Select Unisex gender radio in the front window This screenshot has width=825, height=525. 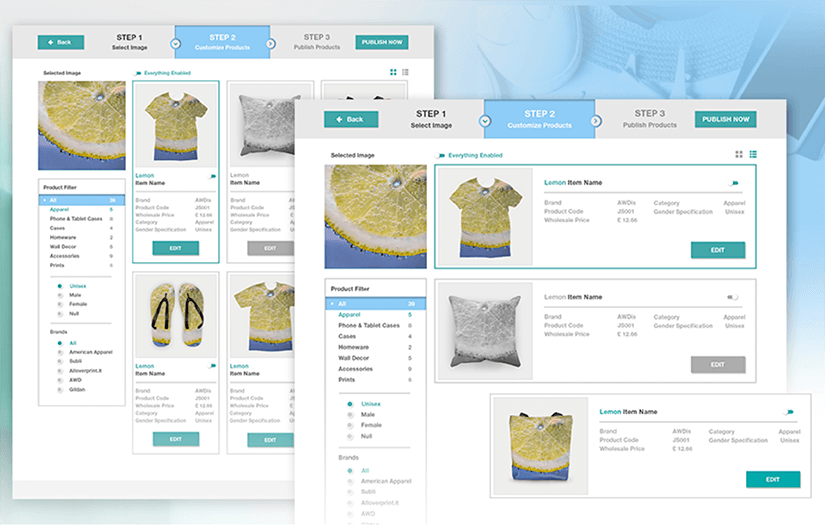point(350,404)
